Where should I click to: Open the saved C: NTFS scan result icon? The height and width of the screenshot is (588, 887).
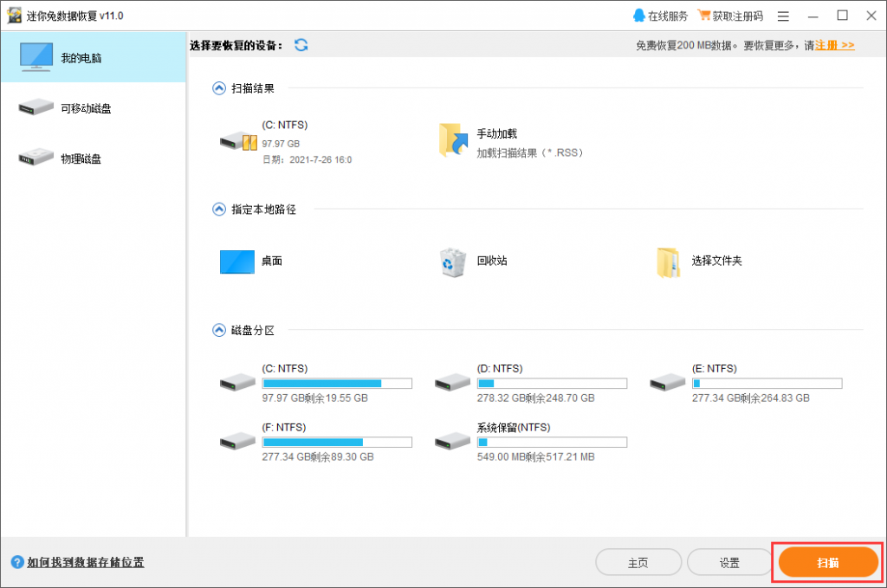[238, 141]
